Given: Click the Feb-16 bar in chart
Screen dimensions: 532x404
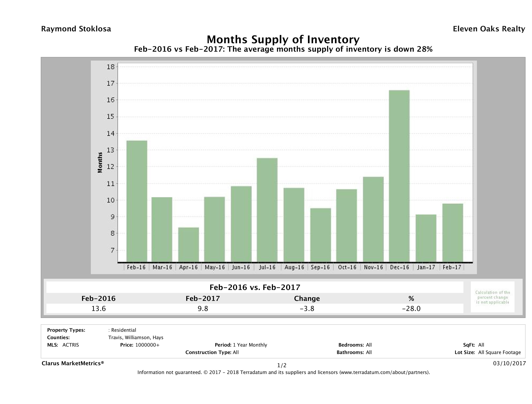Looking at the screenshot, I should (x=137, y=201).
